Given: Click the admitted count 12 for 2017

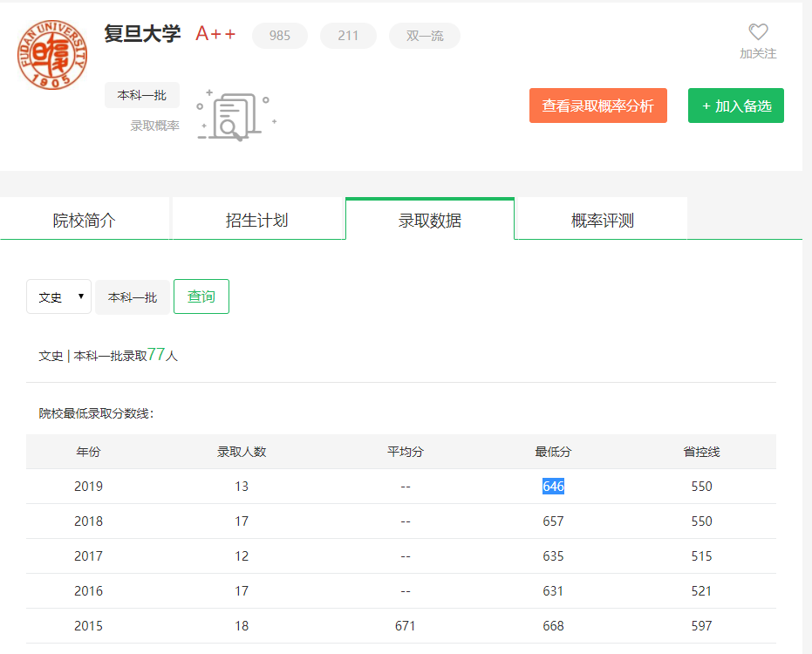Looking at the screenshot, I should [x=242, y=556].
